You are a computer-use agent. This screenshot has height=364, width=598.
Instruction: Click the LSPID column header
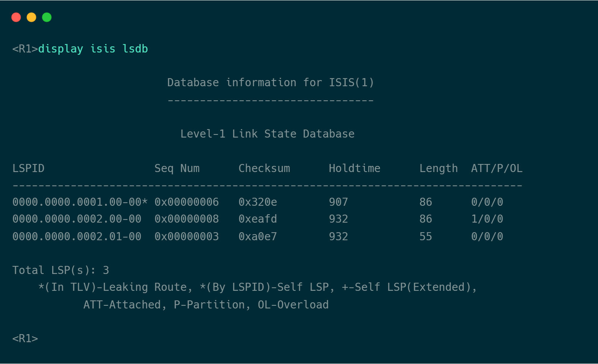click(x=28, y=169)
